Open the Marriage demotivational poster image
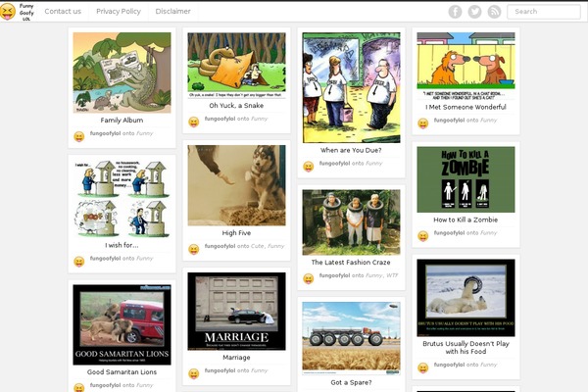This screenshot has height=392, width=588. 236,312
